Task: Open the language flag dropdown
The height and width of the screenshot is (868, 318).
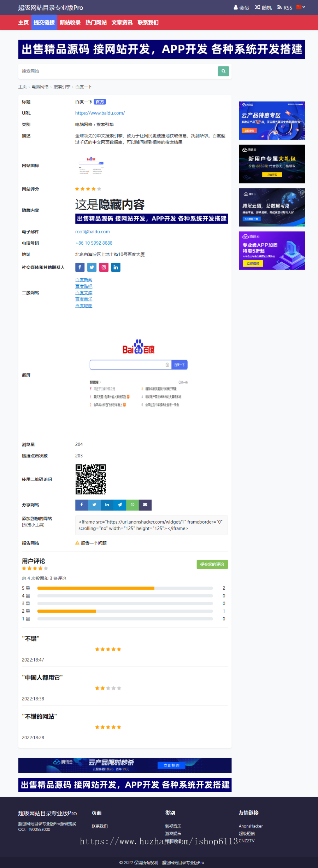Action: 301,7
